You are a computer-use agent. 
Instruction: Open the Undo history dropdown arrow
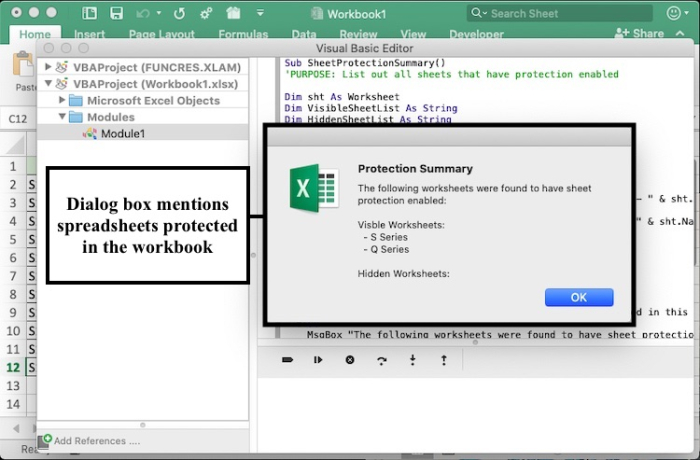158,13
